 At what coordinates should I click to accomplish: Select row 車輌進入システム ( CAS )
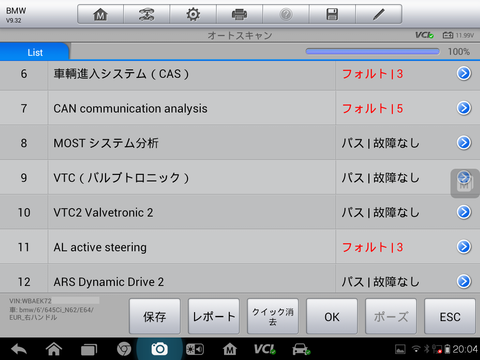pos(121,74)
